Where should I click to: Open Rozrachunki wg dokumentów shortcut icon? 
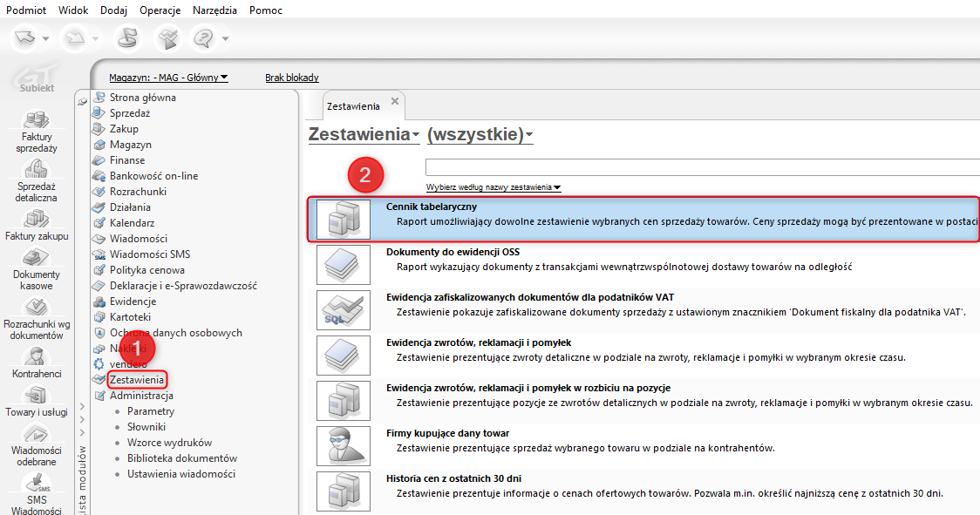37,307
